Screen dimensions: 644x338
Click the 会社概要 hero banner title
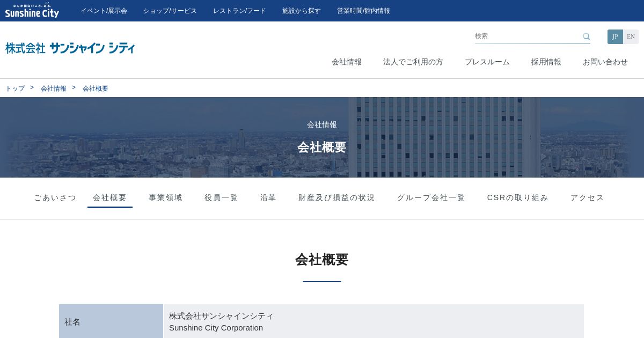pos(322,147)
